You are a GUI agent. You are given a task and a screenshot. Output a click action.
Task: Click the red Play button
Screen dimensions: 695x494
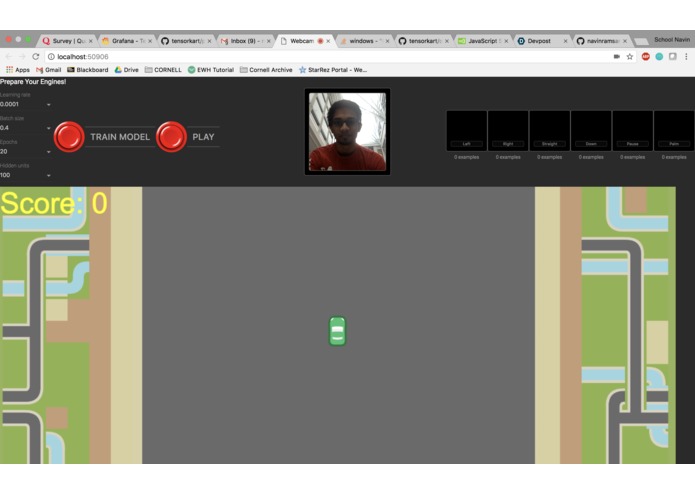(171, 137)
